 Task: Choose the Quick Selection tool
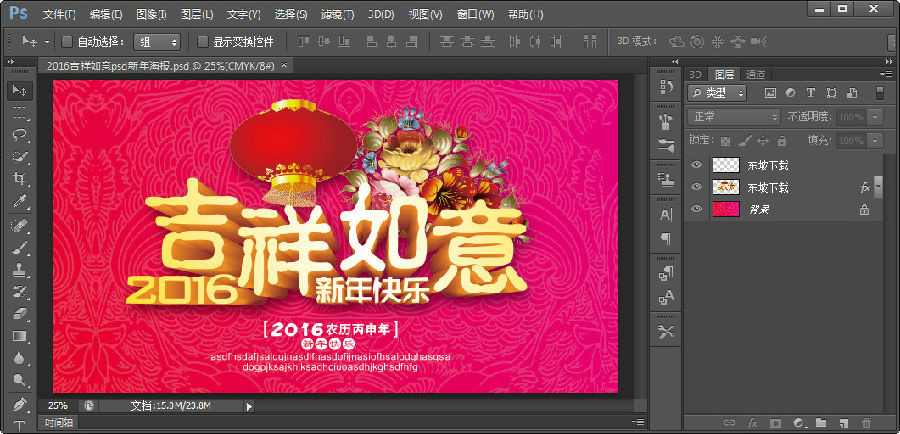(20, 157)
